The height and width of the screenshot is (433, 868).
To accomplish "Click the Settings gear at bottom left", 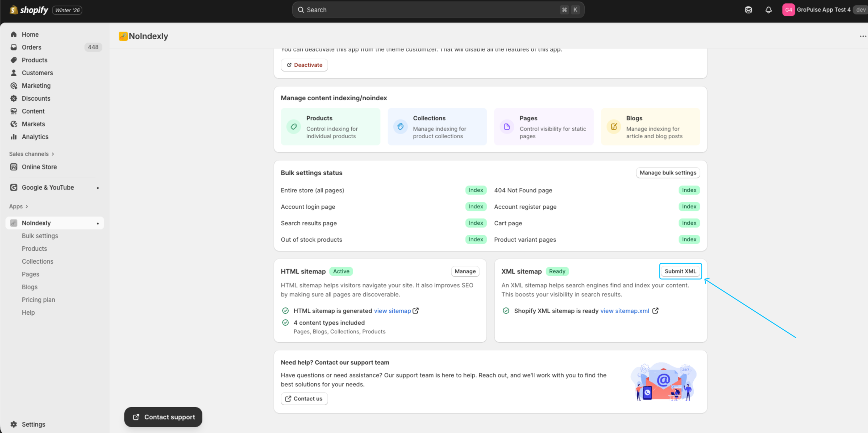I will tap(14, 424).
